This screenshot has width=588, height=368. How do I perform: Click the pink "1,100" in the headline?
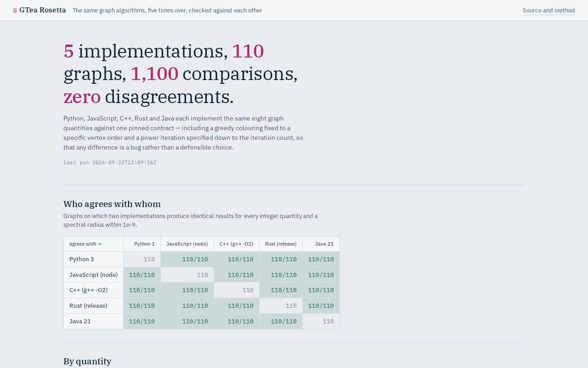pos(154,74)
